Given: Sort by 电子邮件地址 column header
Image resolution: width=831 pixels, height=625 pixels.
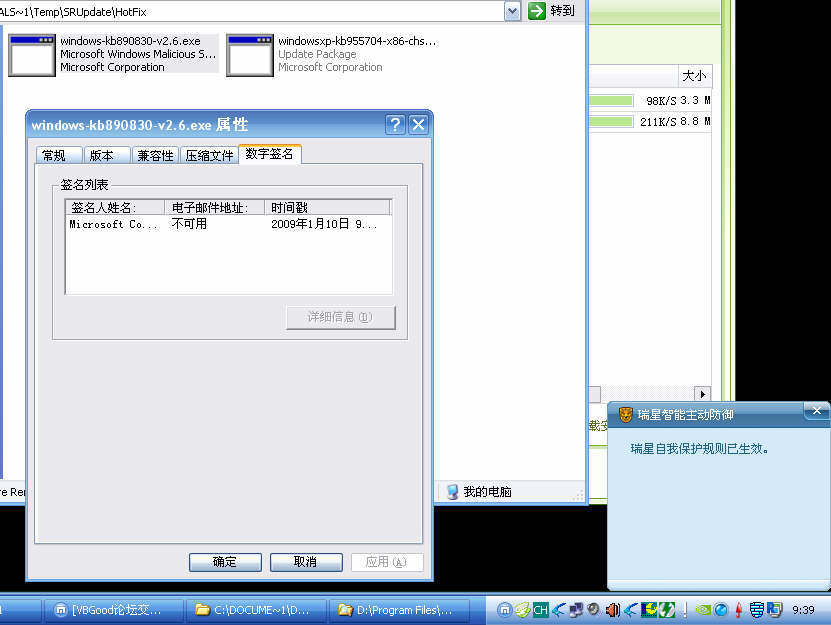Looking at the screenshot, I should pyautogui.click(x=215, y=207).
